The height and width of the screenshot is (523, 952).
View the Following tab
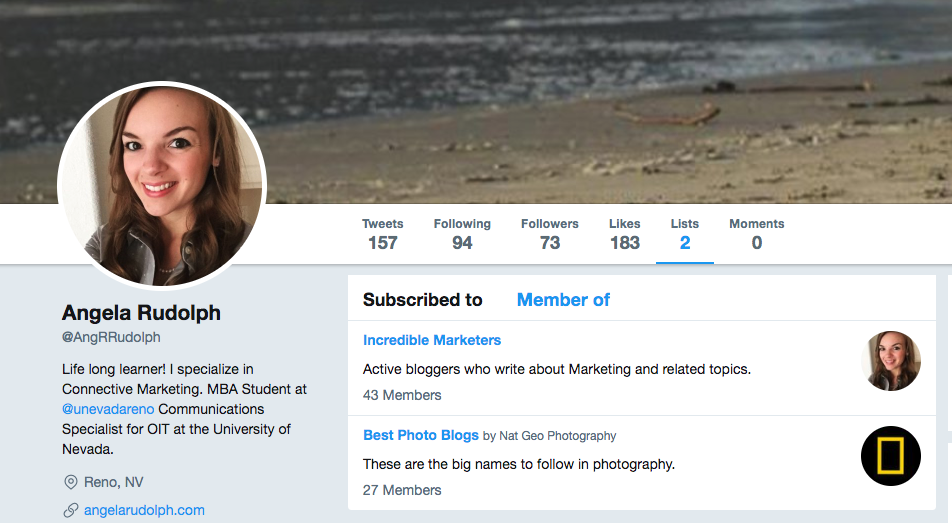click(462, 234)
